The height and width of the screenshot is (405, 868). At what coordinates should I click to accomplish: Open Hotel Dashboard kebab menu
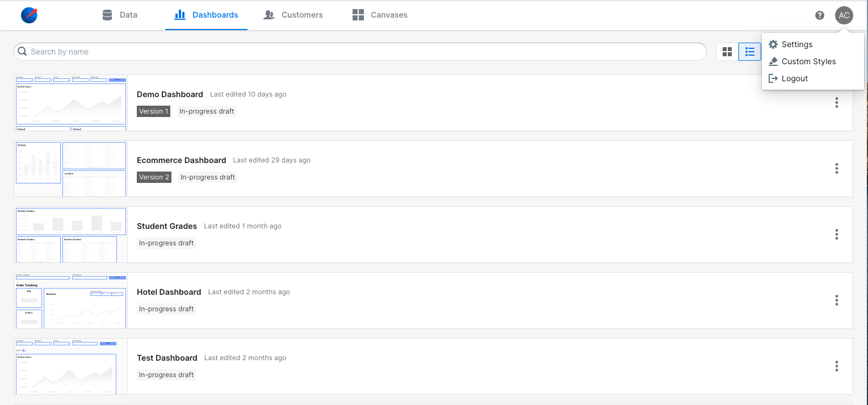[x=836, y=300]
